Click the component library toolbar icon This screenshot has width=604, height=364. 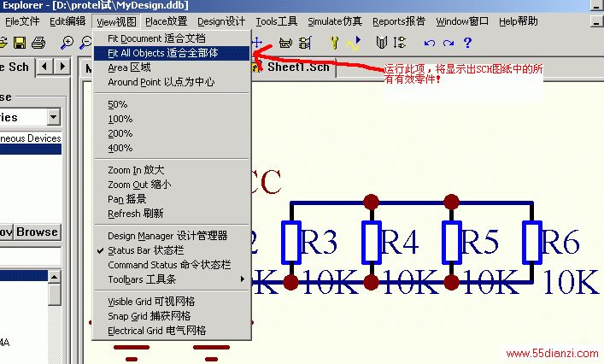pos(285,43)
